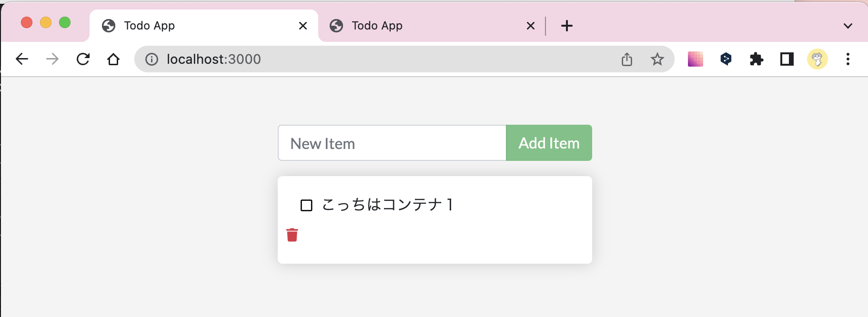Delete the todo item with trash icon
Viewport: 868px width, 317px height.
[x=292, y=235]
